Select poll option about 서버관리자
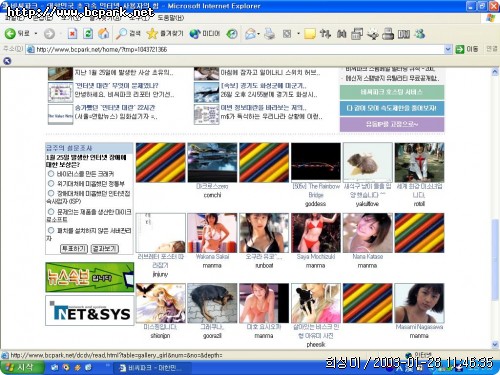500x375 pixels. click(51, 230)
